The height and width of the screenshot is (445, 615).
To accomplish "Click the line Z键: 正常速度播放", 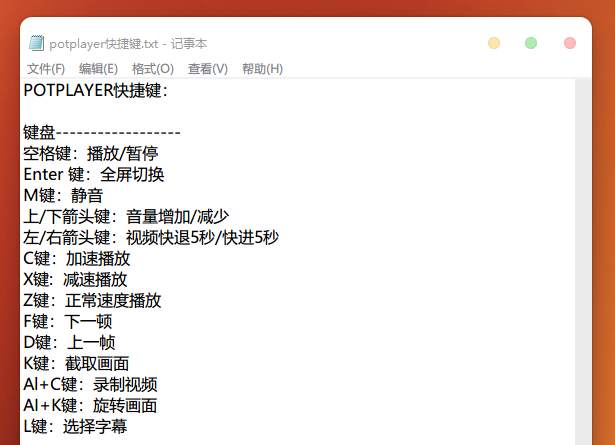I will (93, 301).
